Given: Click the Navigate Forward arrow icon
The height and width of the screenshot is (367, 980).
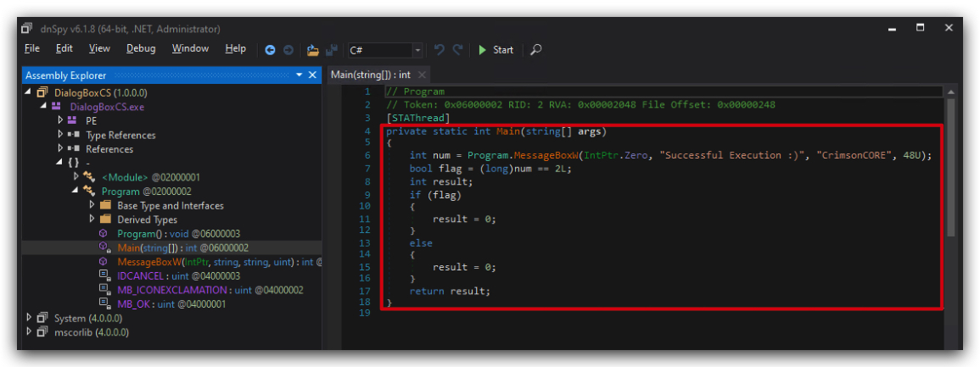Looking at the screenshot, I should point(288,50).
